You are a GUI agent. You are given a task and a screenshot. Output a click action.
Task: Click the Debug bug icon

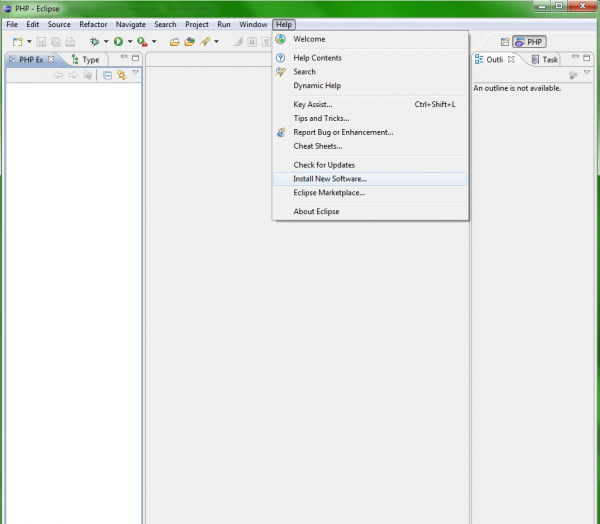(x=94, y=41)
